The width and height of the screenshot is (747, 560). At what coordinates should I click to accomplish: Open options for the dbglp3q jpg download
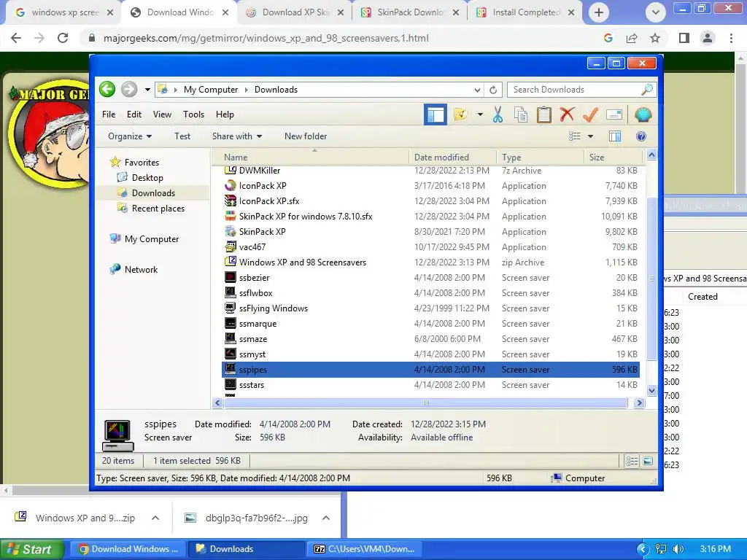pyautogui.click(x=326, y=518)
